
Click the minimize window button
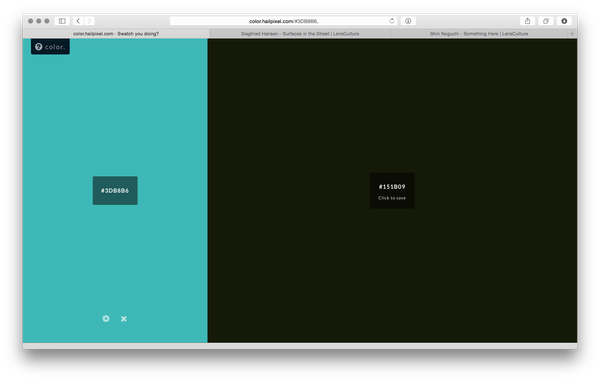[x=39, y=21]
